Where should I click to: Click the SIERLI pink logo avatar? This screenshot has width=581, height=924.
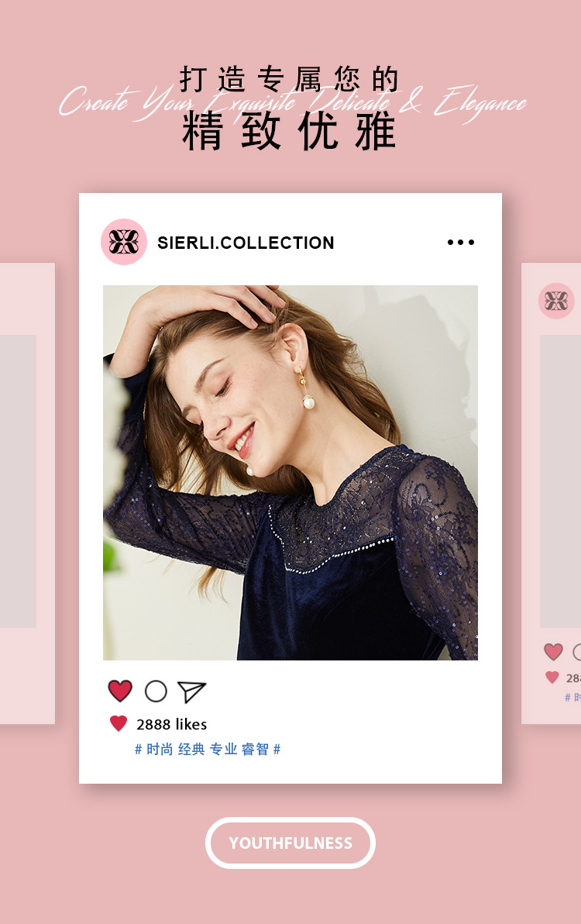pyautogui.click(x=124, y=242)
